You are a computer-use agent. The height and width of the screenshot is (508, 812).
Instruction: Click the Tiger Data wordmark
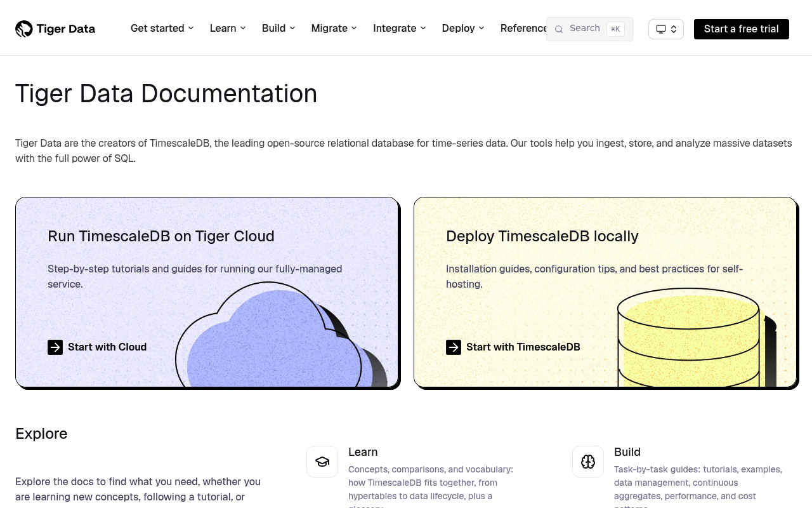tap(66, 29)
